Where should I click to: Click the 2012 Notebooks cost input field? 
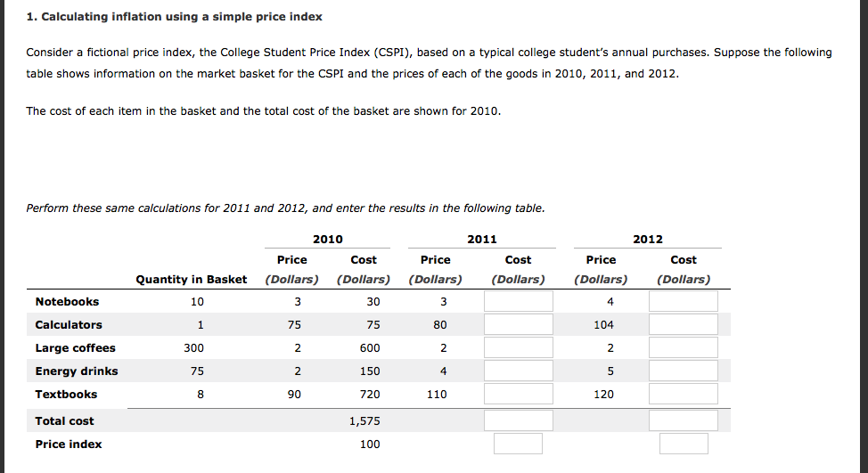(x=684, y=301)
